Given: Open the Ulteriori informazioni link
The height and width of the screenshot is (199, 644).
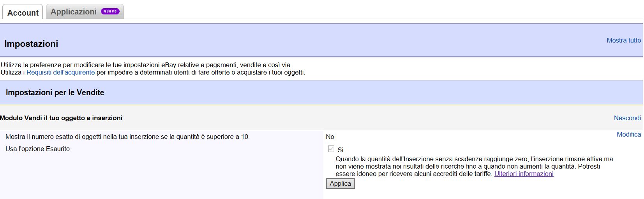Looking at the screenshot, I should pos(524,174).
